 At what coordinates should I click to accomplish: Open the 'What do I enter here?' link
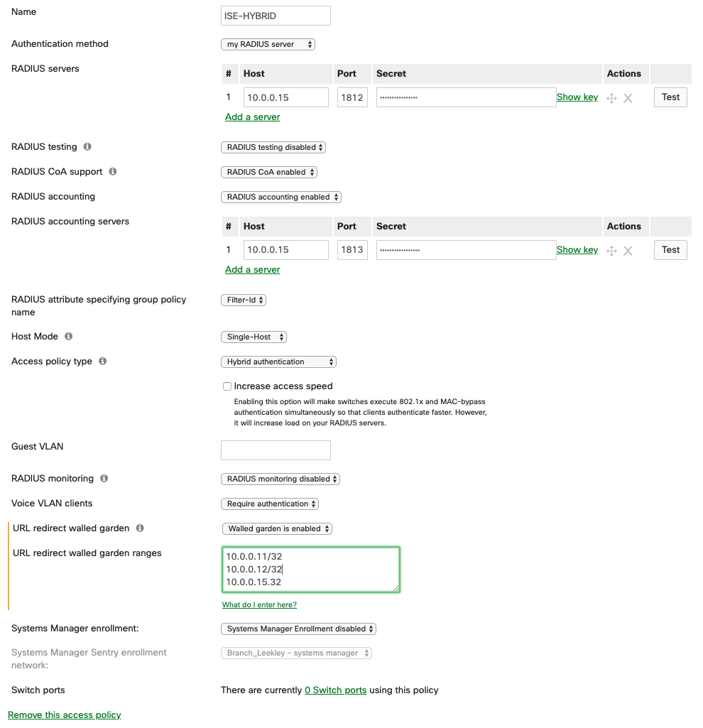pos(259,605)
